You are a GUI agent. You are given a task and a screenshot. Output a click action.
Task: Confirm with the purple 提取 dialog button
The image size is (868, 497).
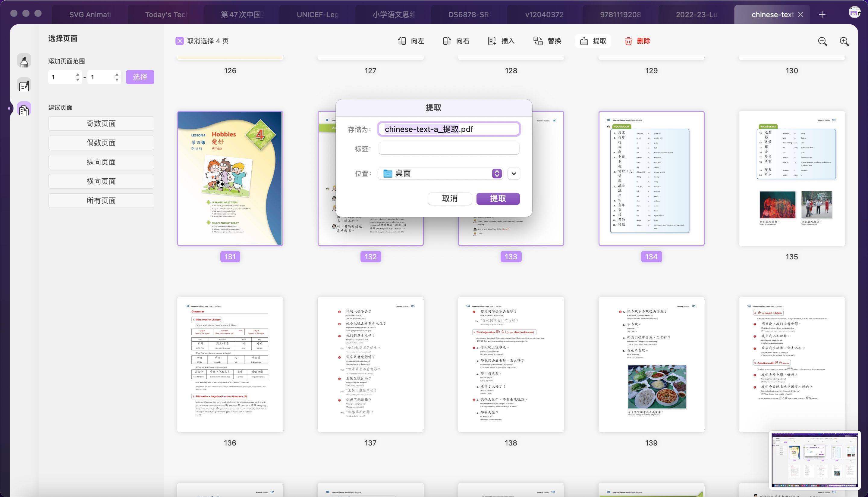coord(498,199)
